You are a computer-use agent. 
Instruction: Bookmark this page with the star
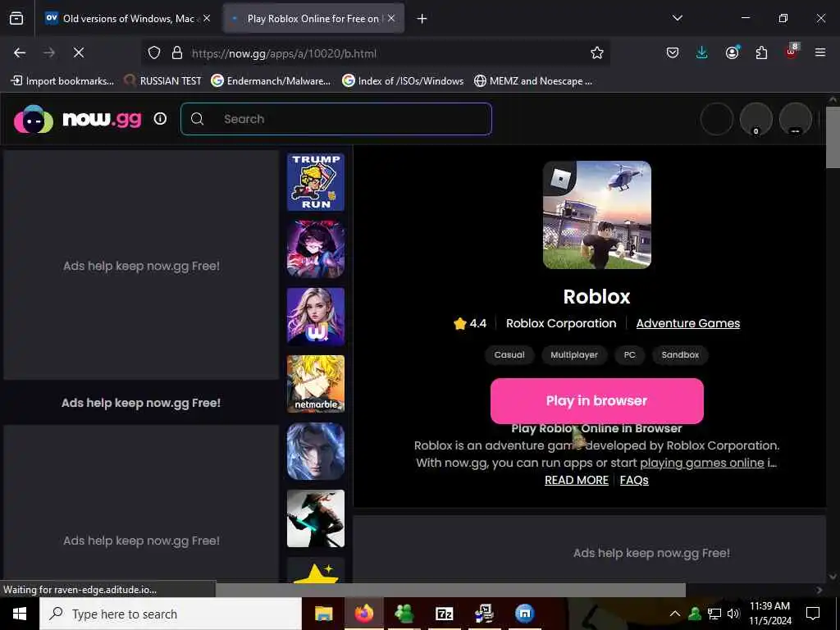(x=597, y=52)
